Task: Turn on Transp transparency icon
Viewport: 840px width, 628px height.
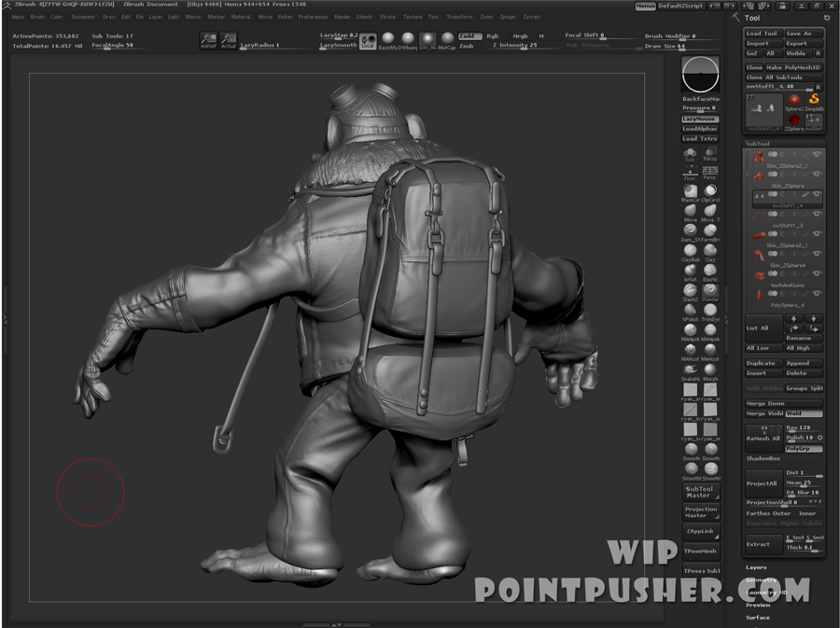Action: coord(710,155)
